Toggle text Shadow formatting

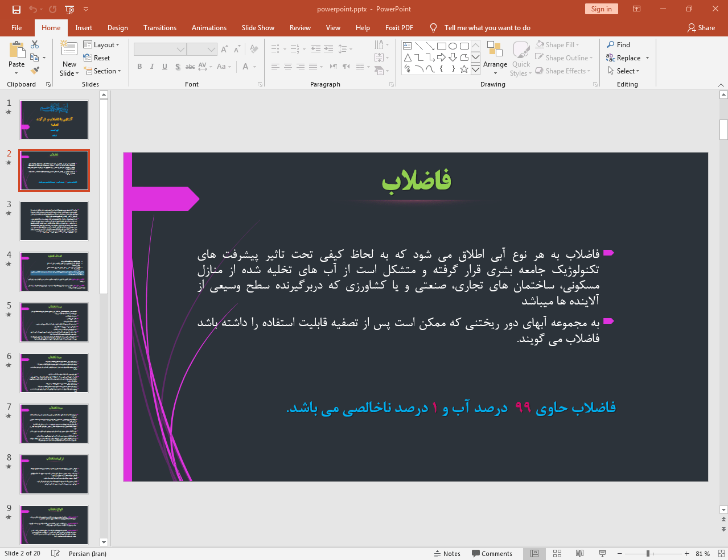tap(178, 67)
